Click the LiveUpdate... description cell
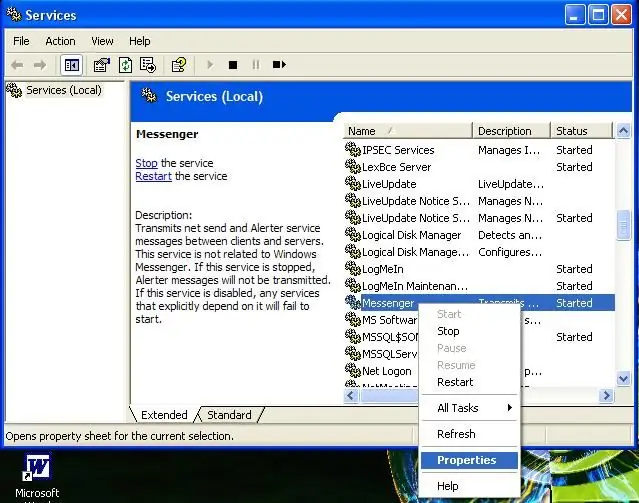639x503 pixels. coord(511,184)
